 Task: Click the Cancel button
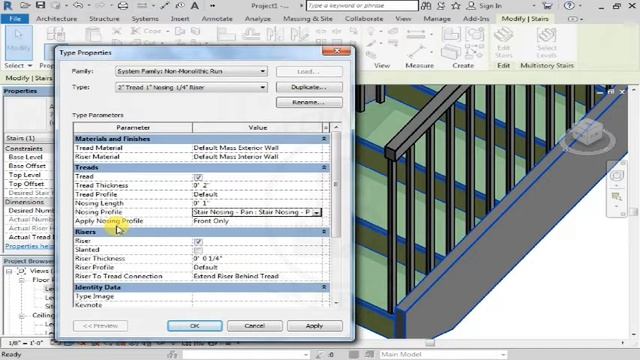click(x=255, y=326)
